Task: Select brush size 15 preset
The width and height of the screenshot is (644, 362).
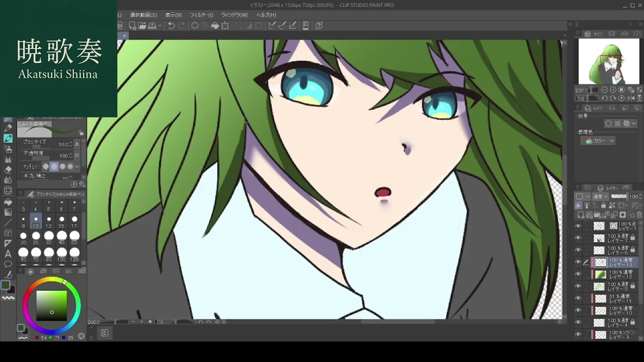Action: 61,222
